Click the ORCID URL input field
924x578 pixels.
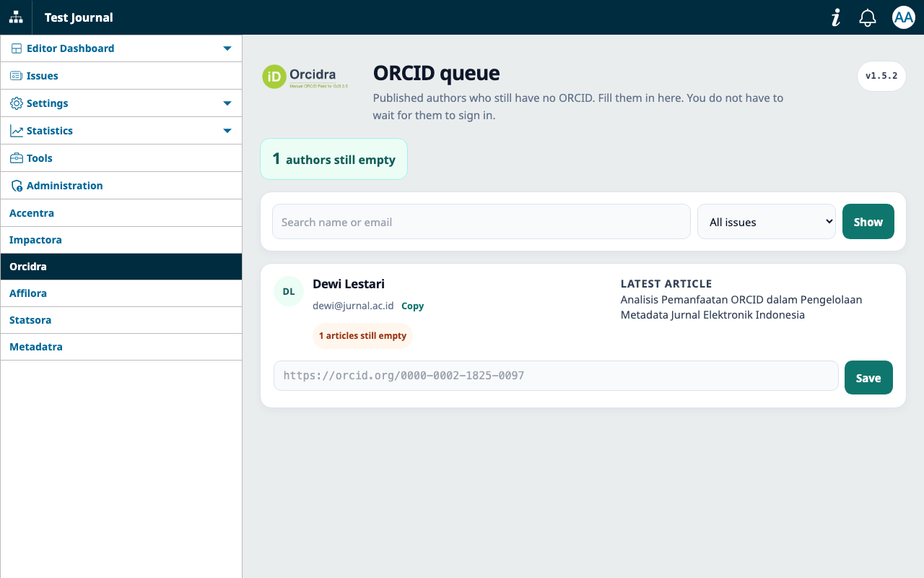(556, 376)
